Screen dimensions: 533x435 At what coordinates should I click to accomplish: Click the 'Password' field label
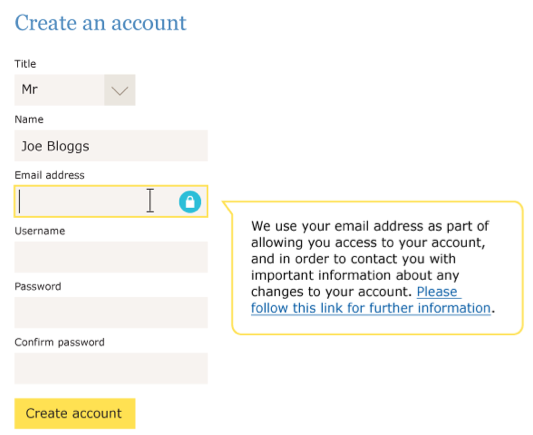click(38, 286)
